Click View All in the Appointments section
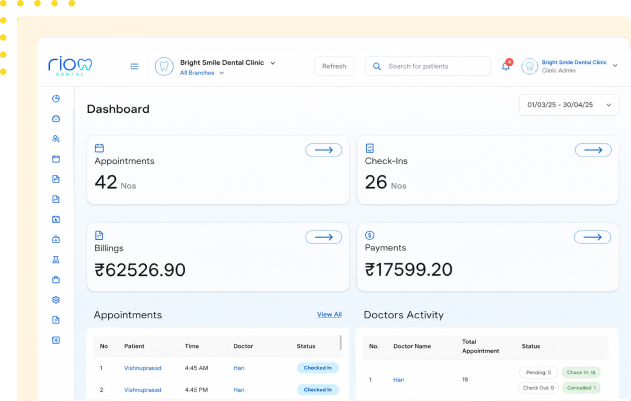This screenshot has height=401, width=631. tap(329, 314)
